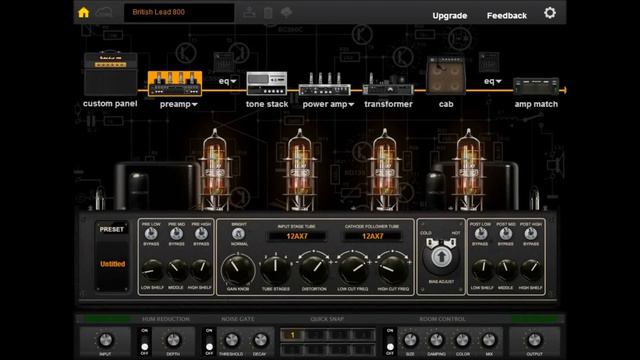The height and width of the screenshot is (360, 640).
Task: Expand the power amp dropdown arrow
Action: pos(351,105)
